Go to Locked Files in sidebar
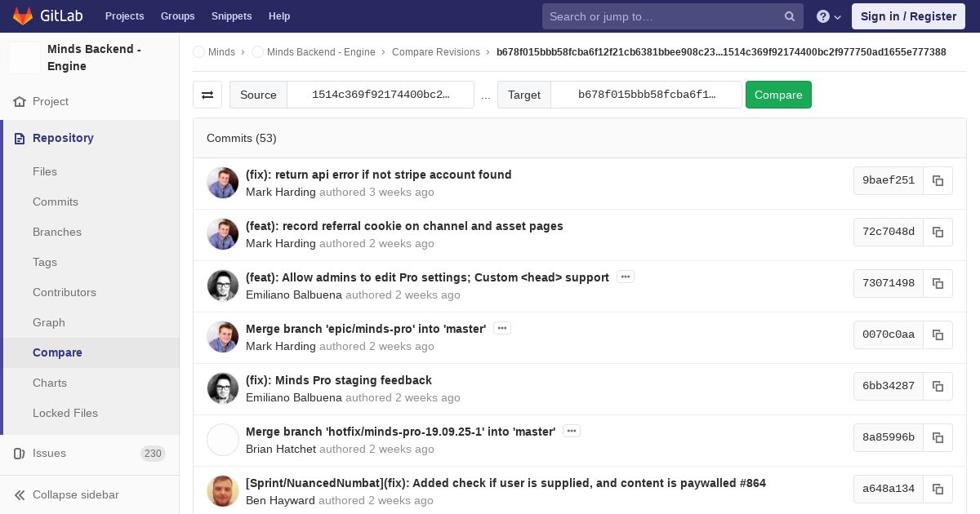The width and height of the screenshot is (980, 514). coord(65,414)
